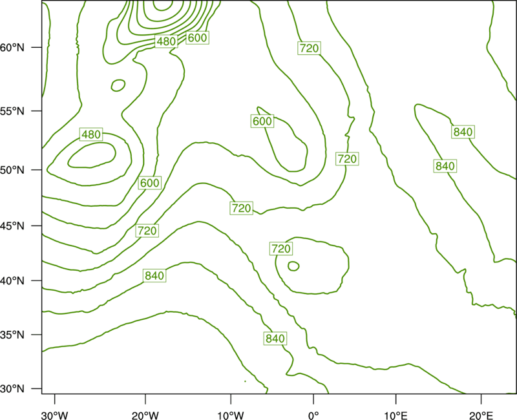Click the 840 contour label near 53°N 18°E

tap(463, 132)
